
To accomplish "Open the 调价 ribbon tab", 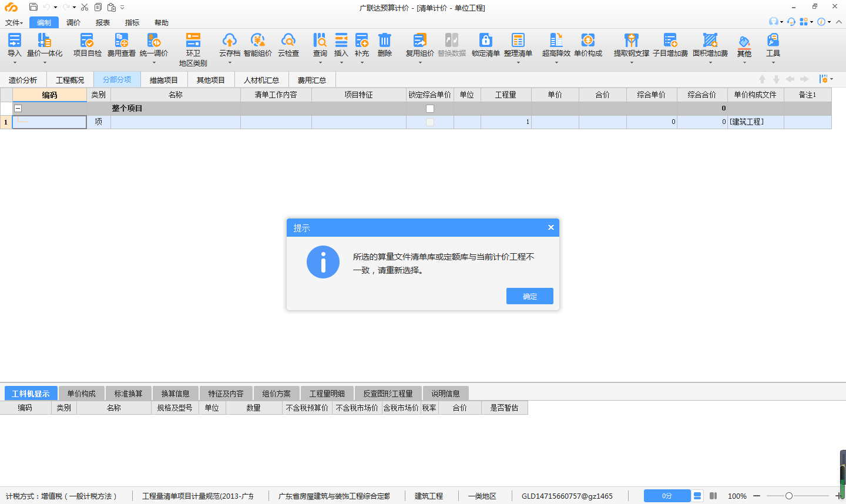I will coord(73,22).
